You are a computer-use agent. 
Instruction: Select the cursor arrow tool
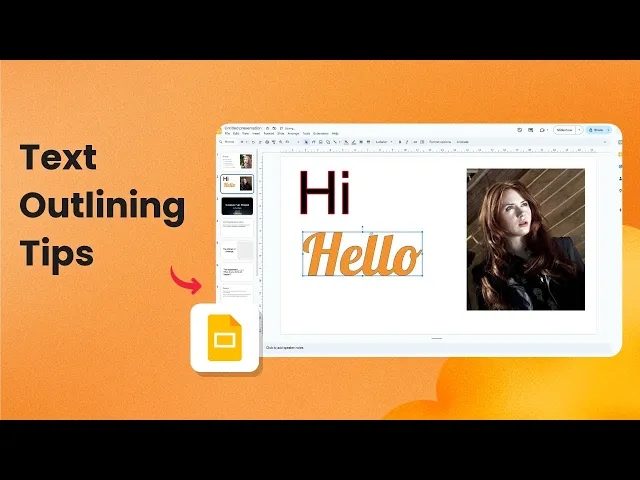306,142
